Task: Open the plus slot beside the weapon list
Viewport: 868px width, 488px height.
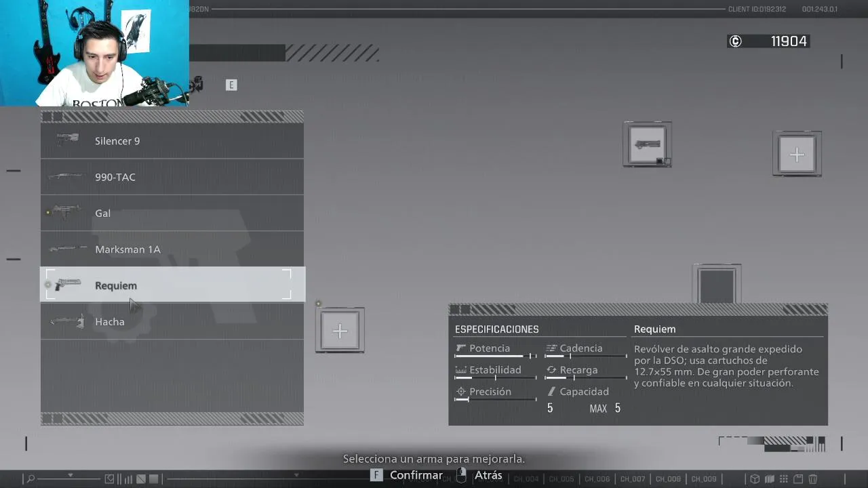Action: pyautogui.click(x=340, y=331)
